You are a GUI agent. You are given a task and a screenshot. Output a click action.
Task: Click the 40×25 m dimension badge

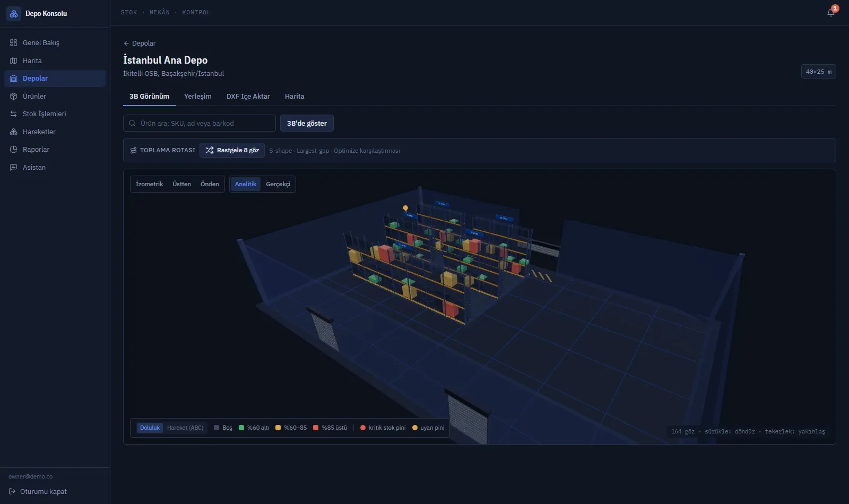[818, 72]
